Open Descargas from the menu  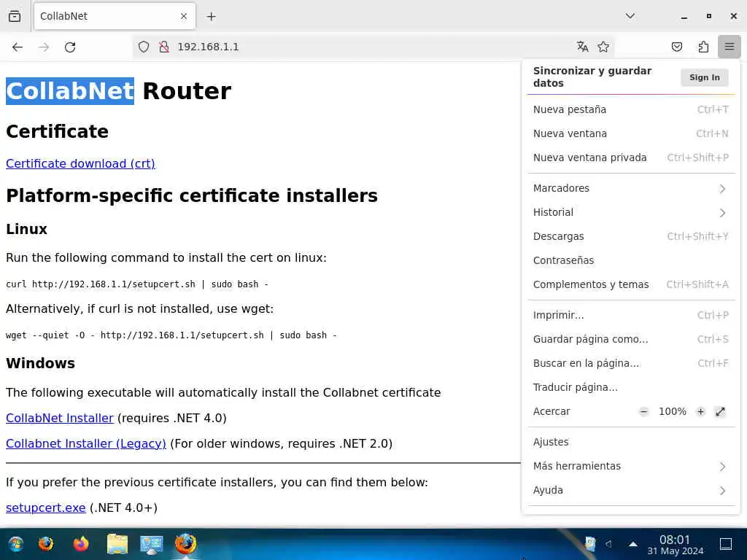click(x=631, y=236)
